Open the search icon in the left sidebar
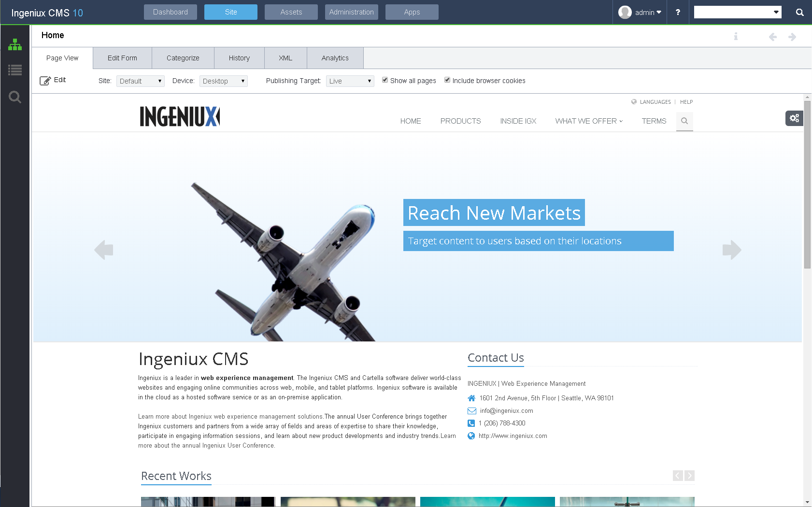The image size is (812, 507). click(15, 97)
